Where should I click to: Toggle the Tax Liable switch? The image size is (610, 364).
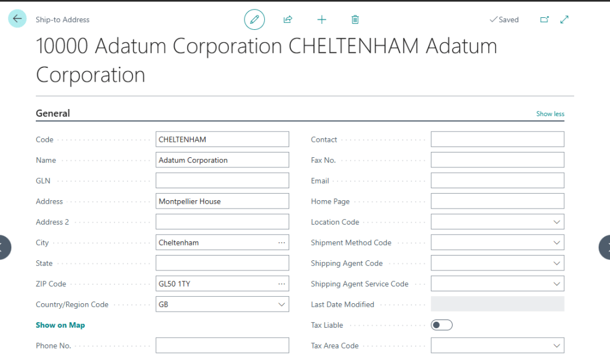(x=442, y=325)
